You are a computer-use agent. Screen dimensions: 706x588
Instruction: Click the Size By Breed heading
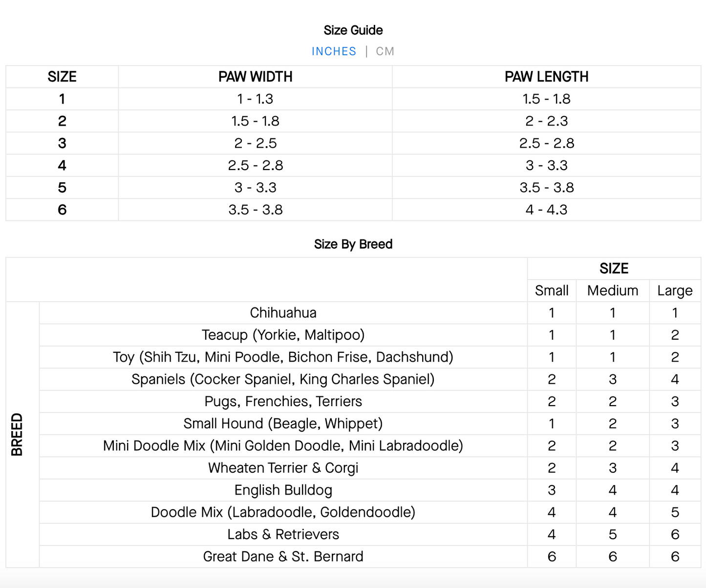353,244
